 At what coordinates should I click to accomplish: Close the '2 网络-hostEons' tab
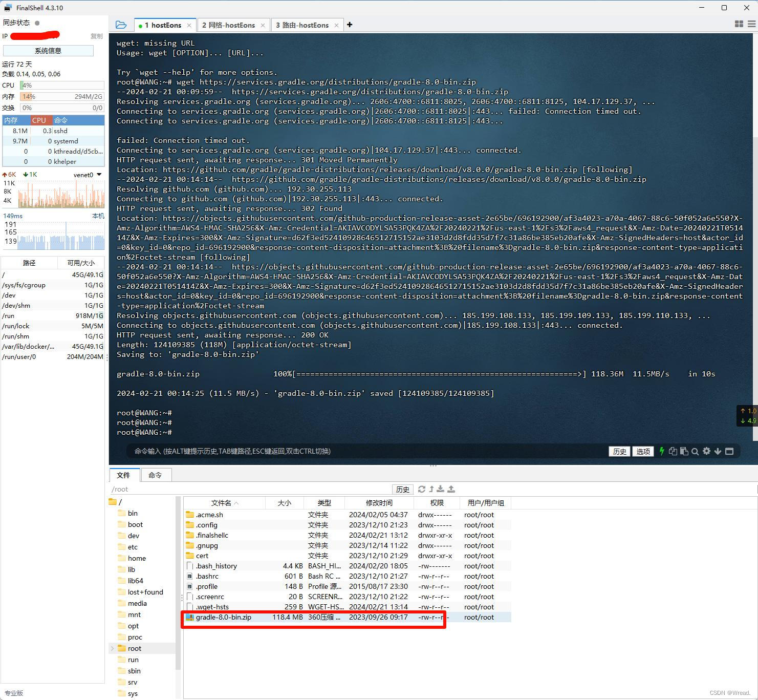pos(263,25)
